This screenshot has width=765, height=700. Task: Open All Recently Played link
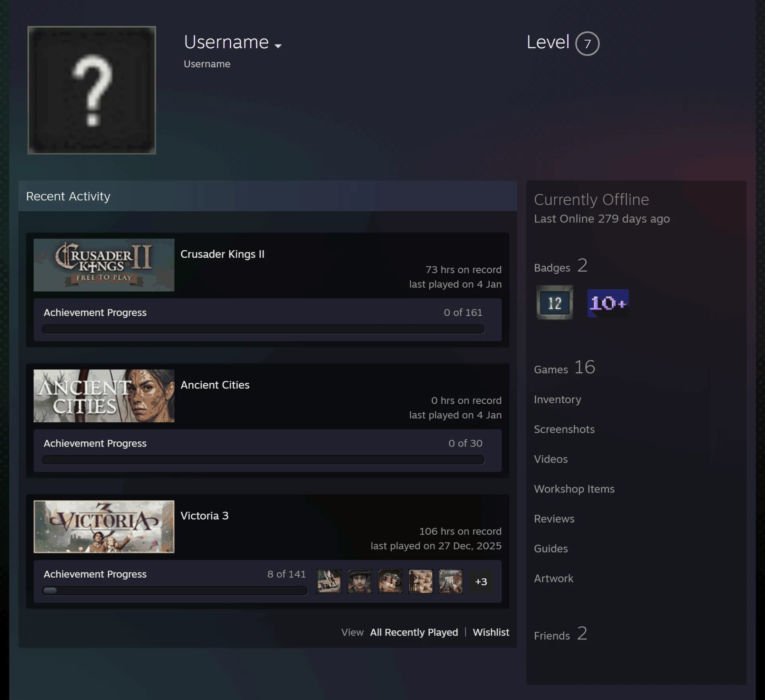(414, 632)
